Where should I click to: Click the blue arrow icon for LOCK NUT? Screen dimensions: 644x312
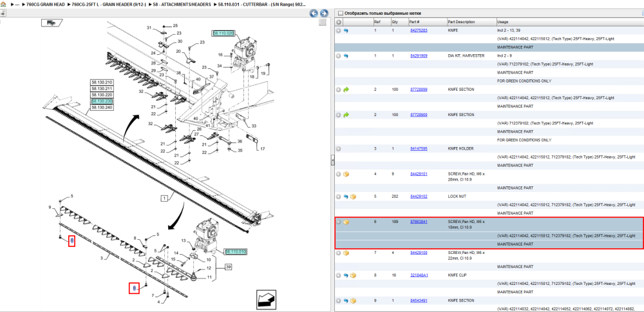tap(346, 197)
